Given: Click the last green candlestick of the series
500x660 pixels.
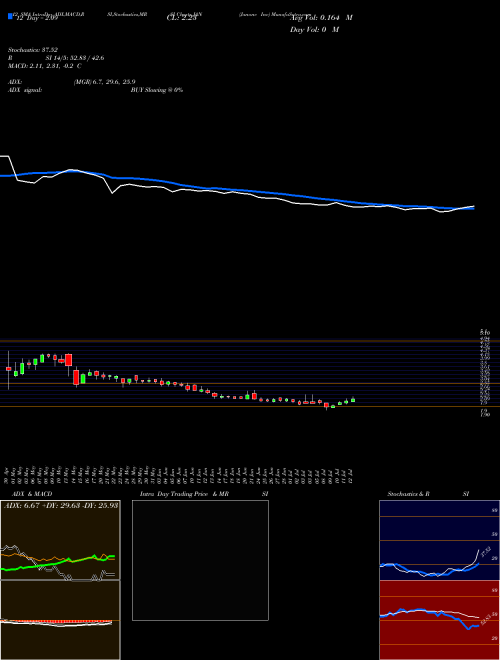Looking at the screenshot, I should click(353, 400).
